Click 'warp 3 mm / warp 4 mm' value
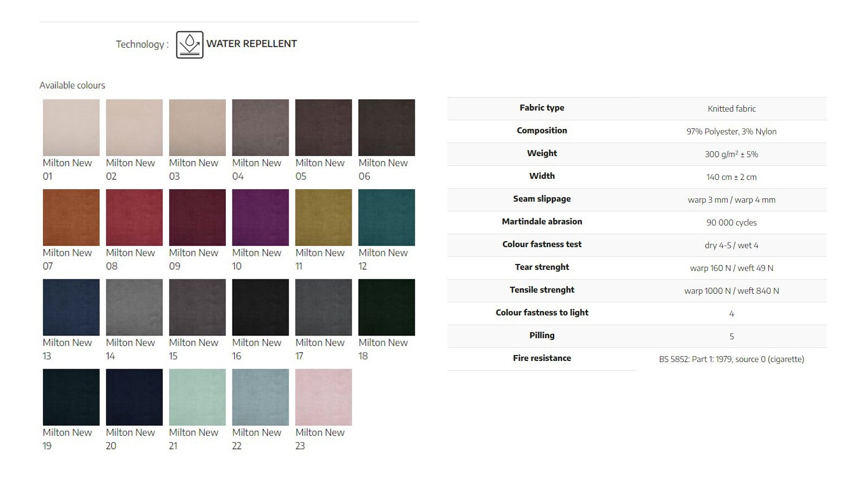 [x=731, y=200]
